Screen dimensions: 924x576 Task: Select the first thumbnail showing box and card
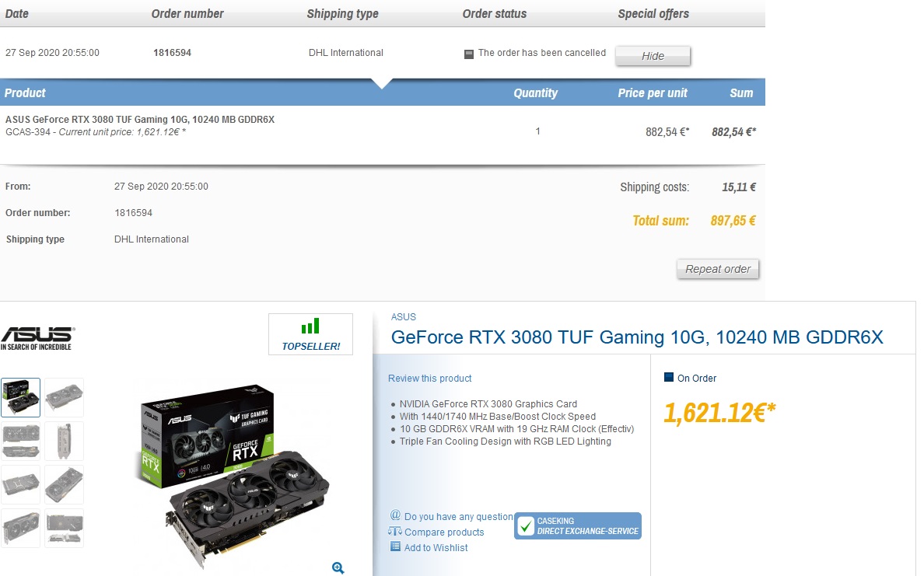(21, 397)
